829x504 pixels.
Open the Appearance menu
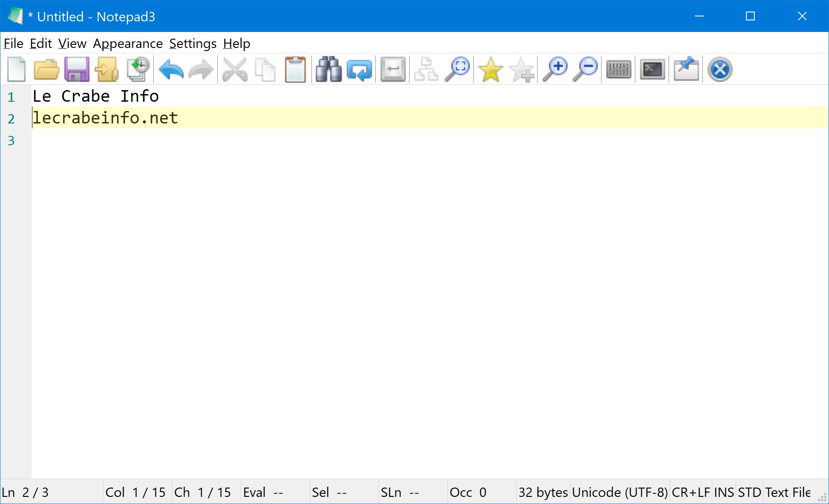point(128,44)
